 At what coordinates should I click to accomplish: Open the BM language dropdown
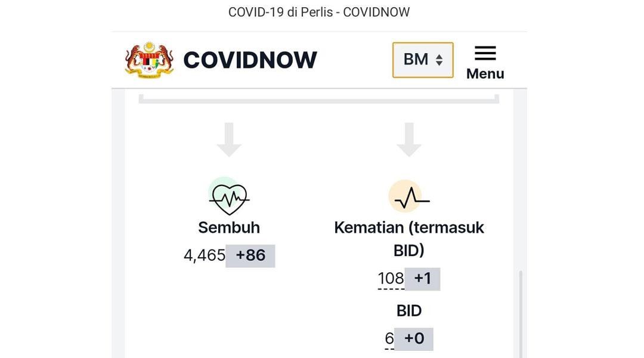point(423,60)
